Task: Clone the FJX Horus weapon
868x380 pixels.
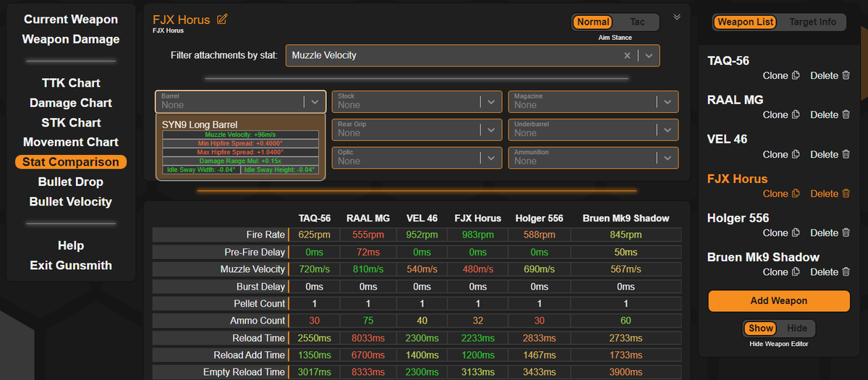Action: (780, 193)
